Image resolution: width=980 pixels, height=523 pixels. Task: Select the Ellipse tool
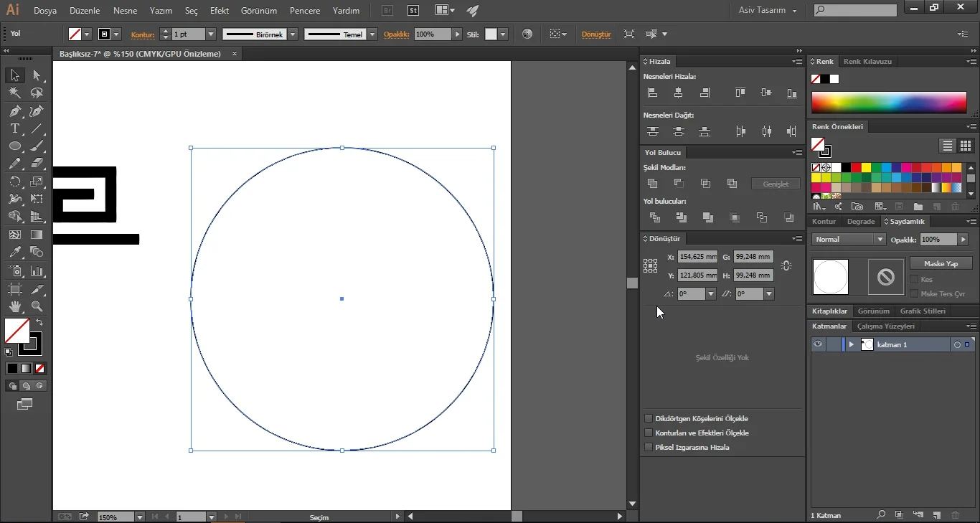click(x=14, y=146)
